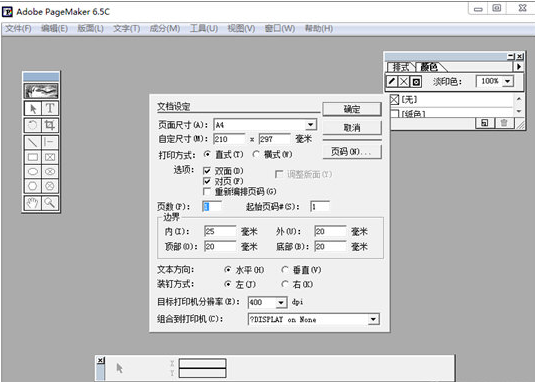The image size is (535, 382).
Task: Select the diagonal Line tool
Action: tap(33, 142)
